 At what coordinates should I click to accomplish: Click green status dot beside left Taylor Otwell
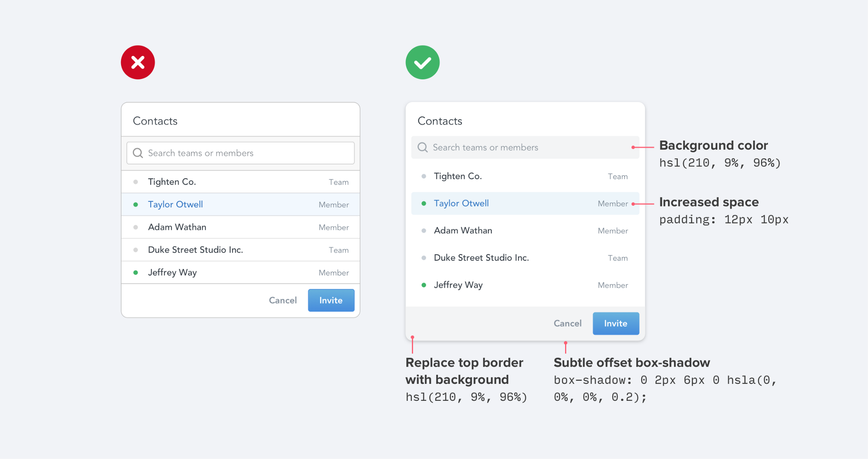pyautogui.click(x=136, y=204)
